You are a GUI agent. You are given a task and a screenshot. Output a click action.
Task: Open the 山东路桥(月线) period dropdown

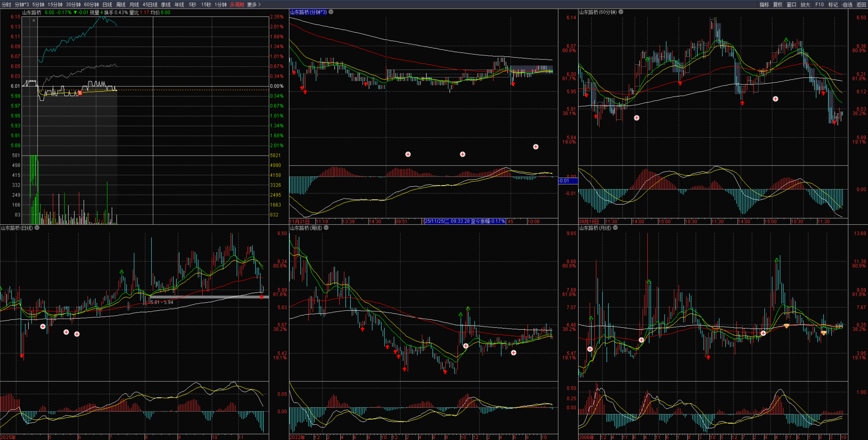click(x=615, y=228)
